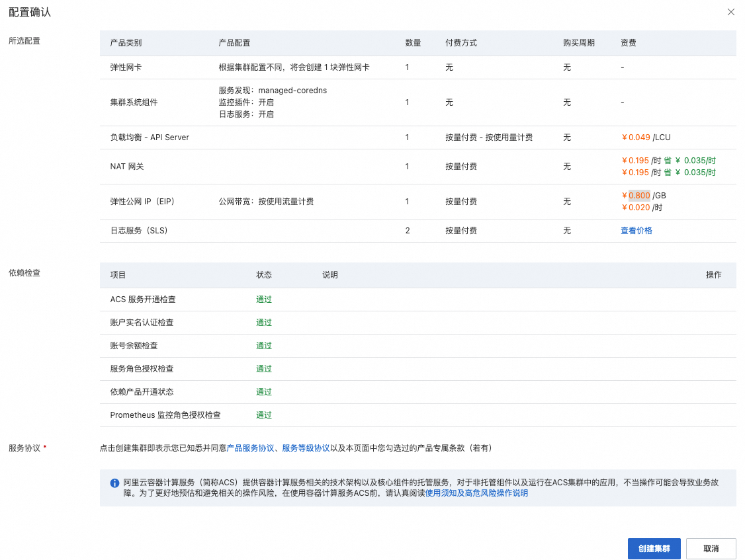
Task: Open 使用须知及高危风险操作说明 link
Action: coord(476,493)
